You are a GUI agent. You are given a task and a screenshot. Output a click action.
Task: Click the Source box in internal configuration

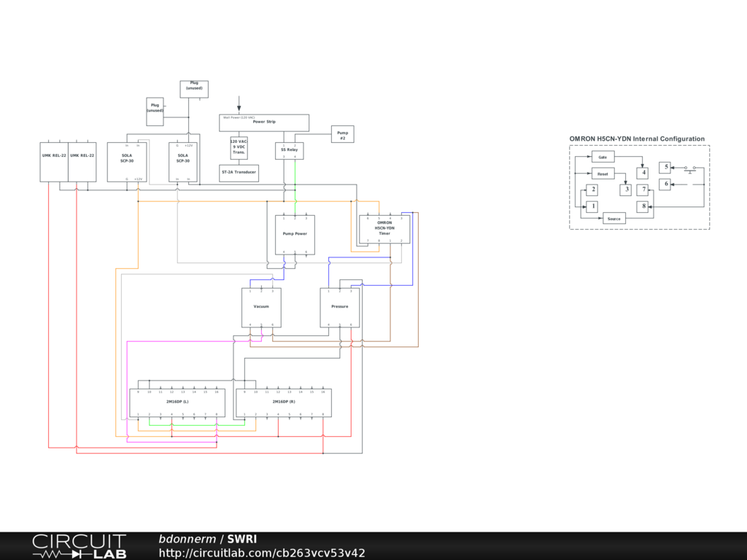[x=614, y=219]
